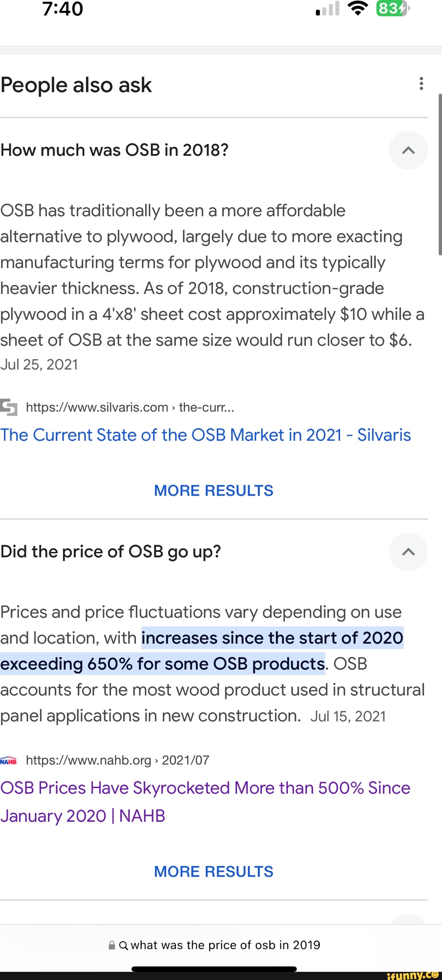Tap the cellular signal bars icon
442x980 pixels.
pyautogui.click(x=328, y=9)
